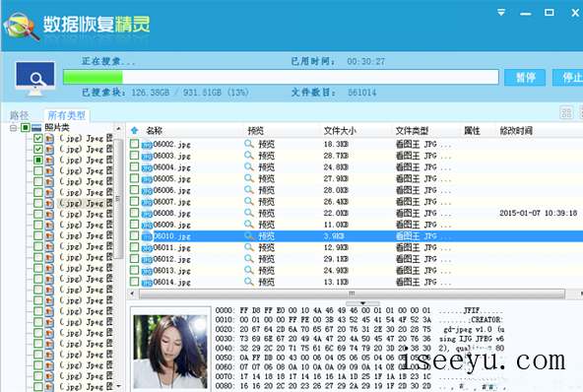Screen dimensions: 583x392
Task: Click the JPG file icon of 06014.jpg
Action: point(147,283)
